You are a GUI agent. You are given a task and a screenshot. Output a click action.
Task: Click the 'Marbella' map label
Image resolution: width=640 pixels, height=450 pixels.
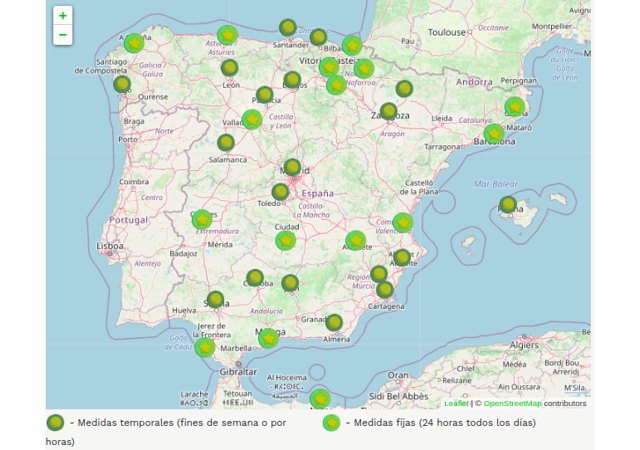click(x=236, y=348)
